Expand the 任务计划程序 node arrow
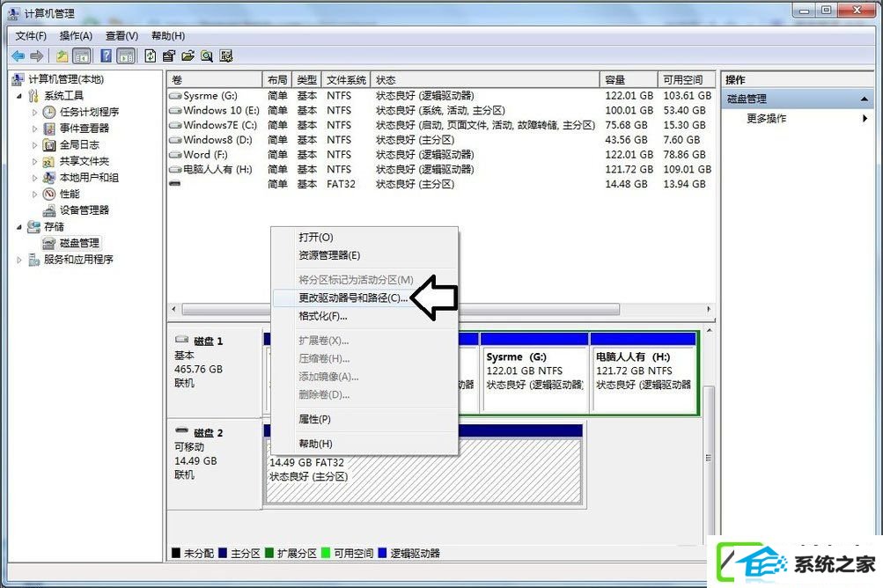This screenshot has height=588, width=883. tap(35, 112)
